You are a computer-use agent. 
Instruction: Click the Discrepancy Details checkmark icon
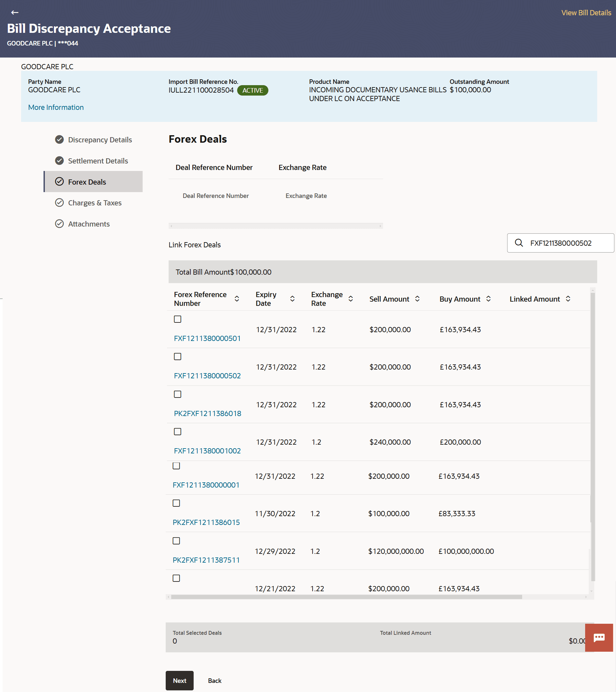pos(59,139)
